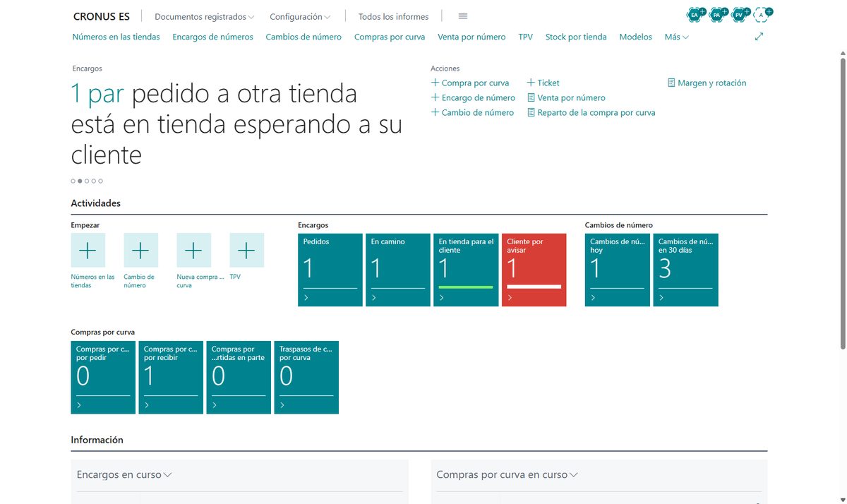
Task: Create new Cambio de número action
Action: click(x=472, y=112)
